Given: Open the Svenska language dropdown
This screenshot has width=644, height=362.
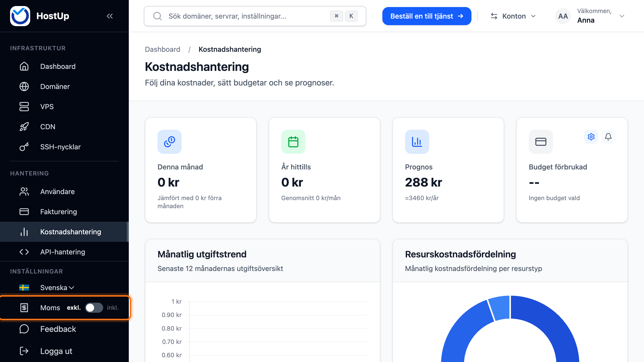Looking at the screenshot, I should coord(57,288).
